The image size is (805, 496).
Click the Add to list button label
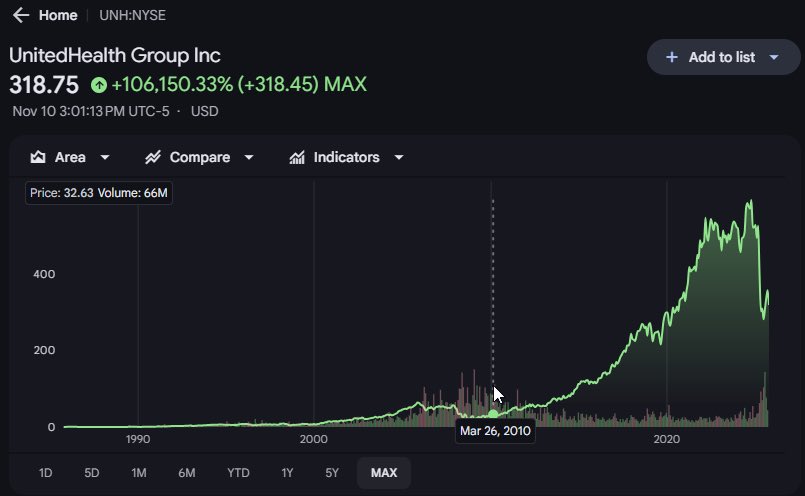pos(721,57)
